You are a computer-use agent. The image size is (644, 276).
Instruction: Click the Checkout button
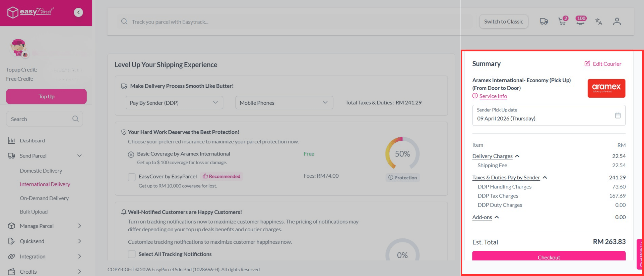coord(549,256)
